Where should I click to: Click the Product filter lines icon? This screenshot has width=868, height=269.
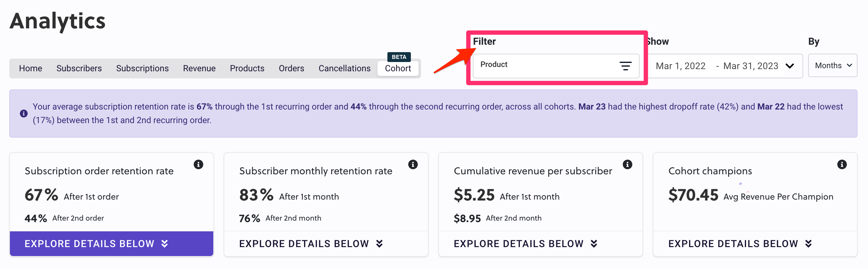pyautogui.click(x=625, y=66)
